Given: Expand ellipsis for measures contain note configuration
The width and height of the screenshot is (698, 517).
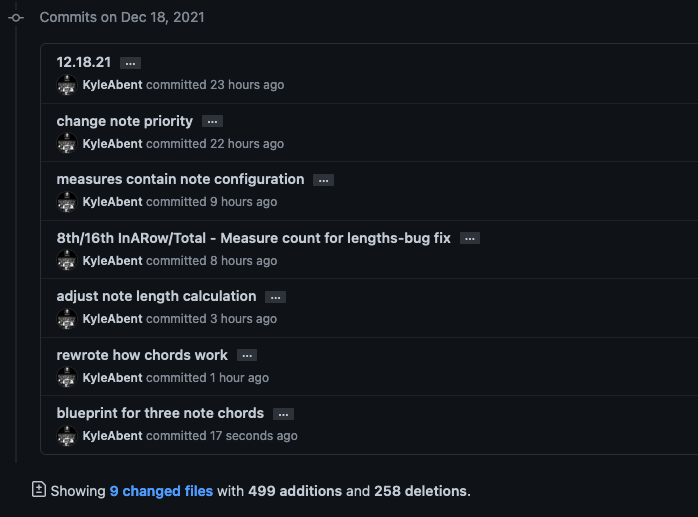Looking at the screenshot, I should pyautogui.click(x=323, y=180).
